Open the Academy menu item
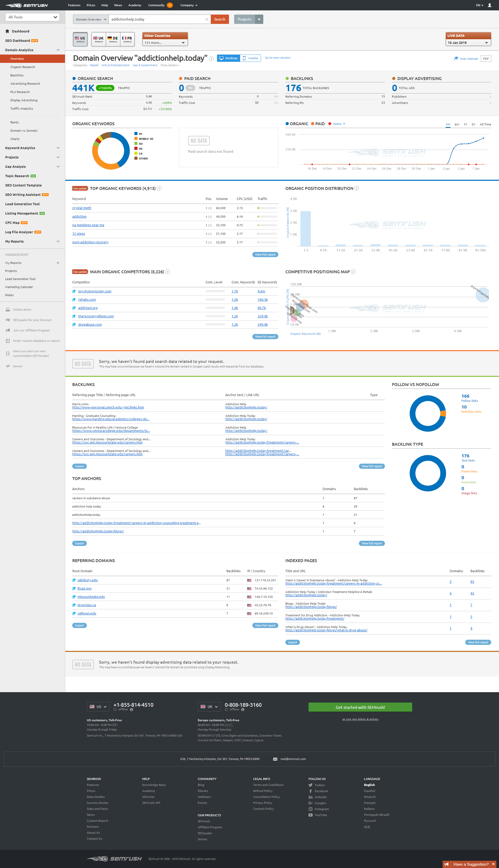 click(x=135, y=5)
